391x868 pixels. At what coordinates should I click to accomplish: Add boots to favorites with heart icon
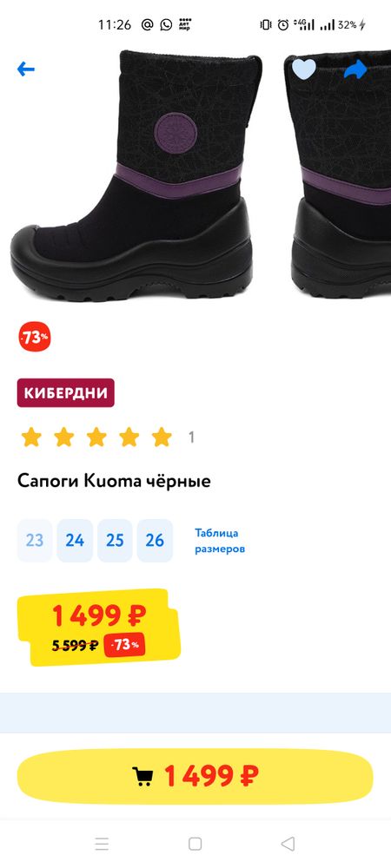pyautogui.click(x=303, y=69)
